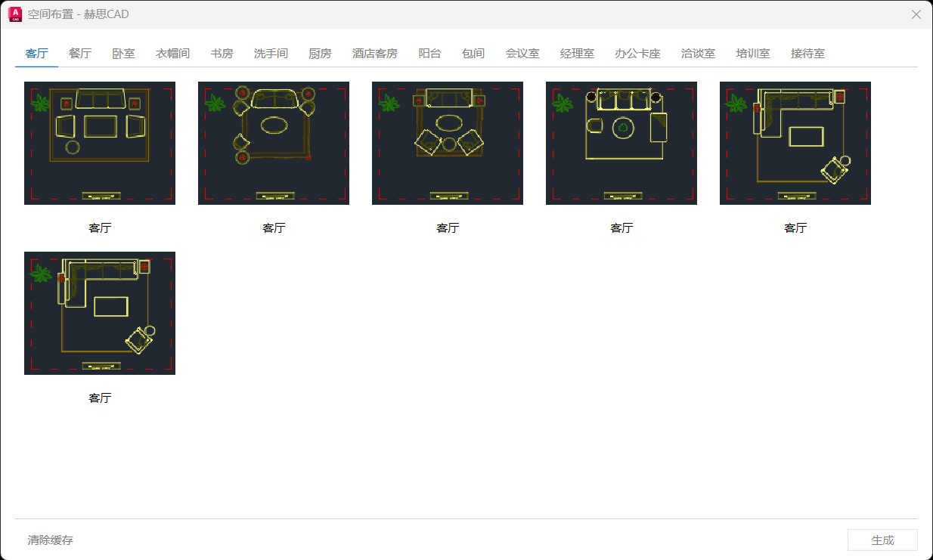Select the 厨房 tab
The image size is (933, 560).
320,54
